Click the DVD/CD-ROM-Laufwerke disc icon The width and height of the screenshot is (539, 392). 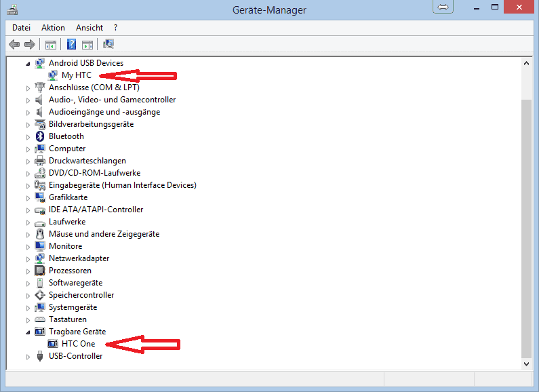coord(40,173)
